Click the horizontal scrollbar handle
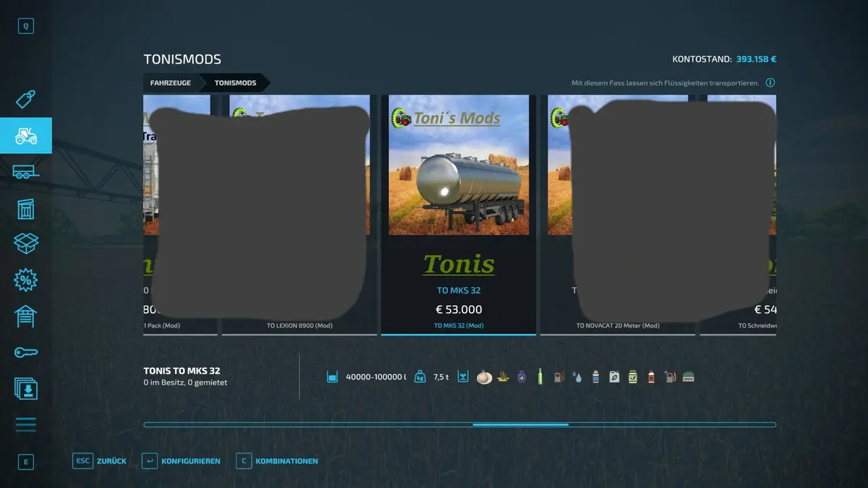 point(521,424)
